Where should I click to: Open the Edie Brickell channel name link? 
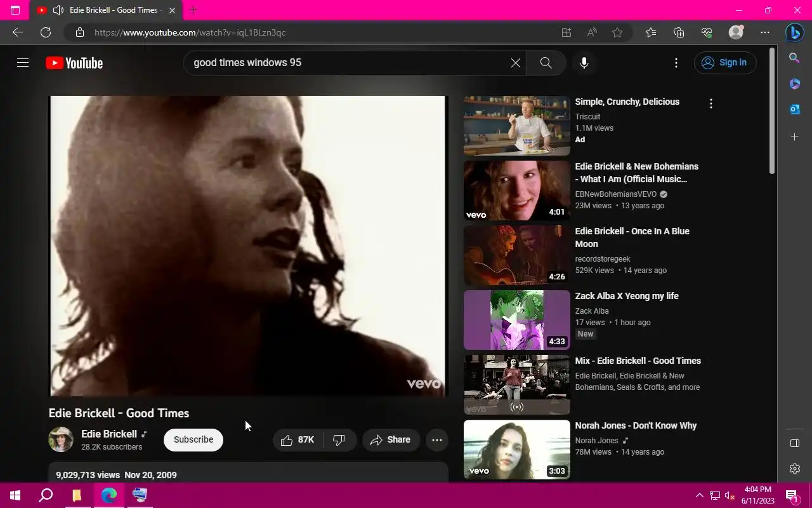(x=109, y=434)
